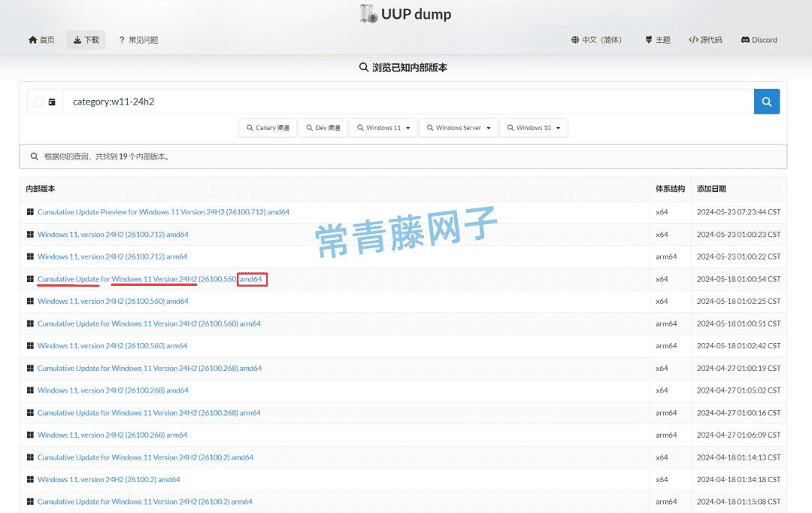This screenshot has width=812, height=513.
Task: Click Windows icon of Cumulative Update 26100.268 arm64 row
Action: (30, 412)
